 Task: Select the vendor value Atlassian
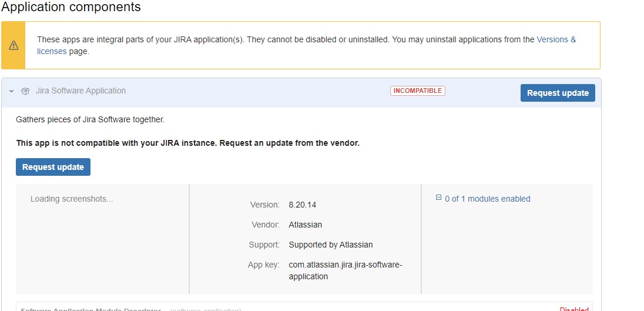point(305,225)
